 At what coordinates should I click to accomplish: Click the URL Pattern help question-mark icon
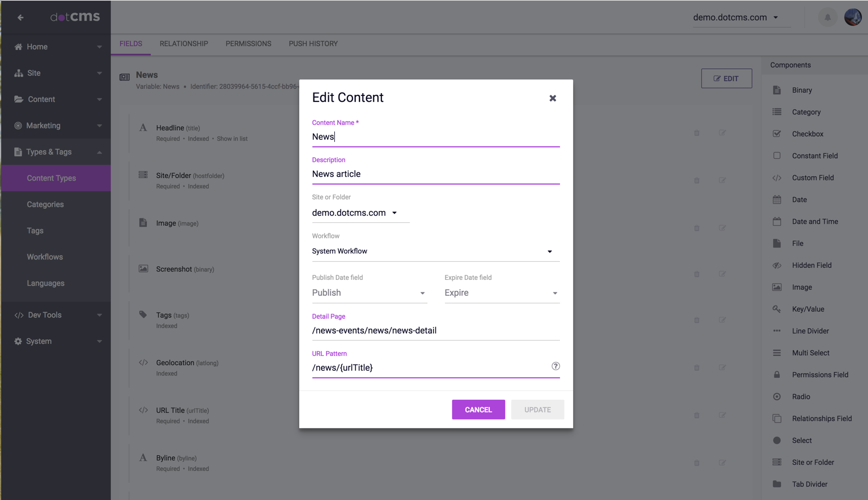point(555,366)
